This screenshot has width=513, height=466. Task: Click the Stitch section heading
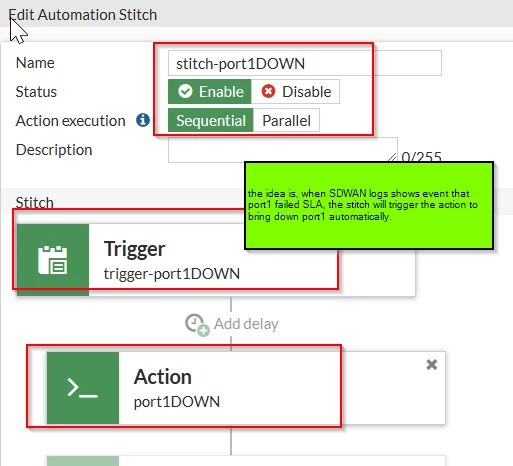[x=35, y=202]
